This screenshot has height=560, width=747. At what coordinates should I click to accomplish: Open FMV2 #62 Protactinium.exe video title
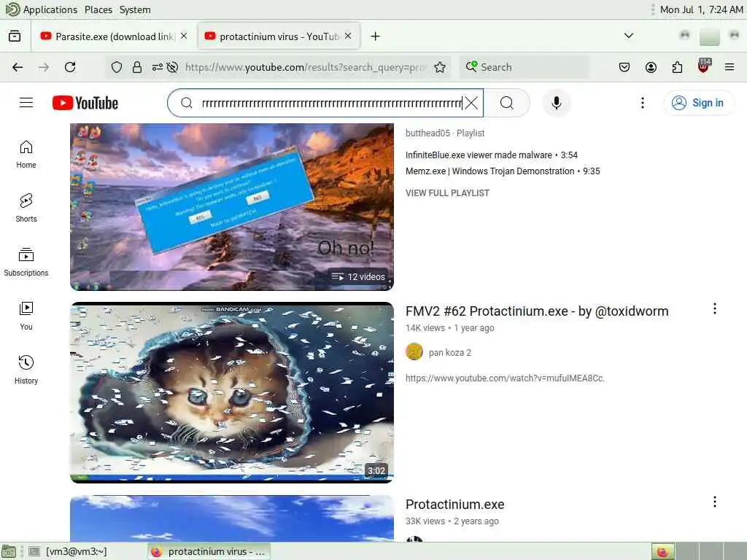point(537,311)
